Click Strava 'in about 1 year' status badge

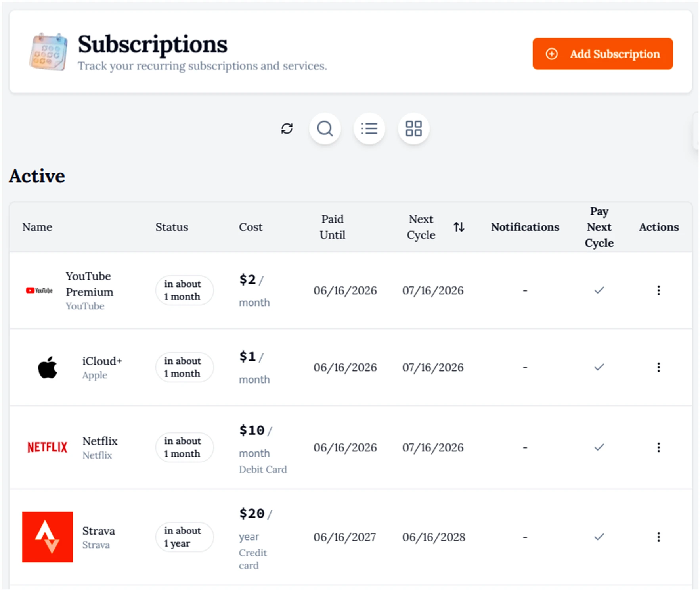click(184, 537)
